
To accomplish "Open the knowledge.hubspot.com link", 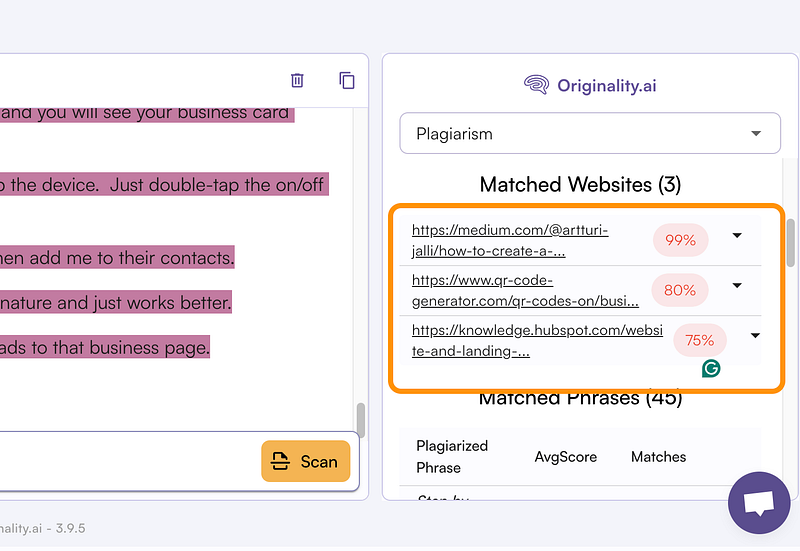I will [x=537, y=340].
